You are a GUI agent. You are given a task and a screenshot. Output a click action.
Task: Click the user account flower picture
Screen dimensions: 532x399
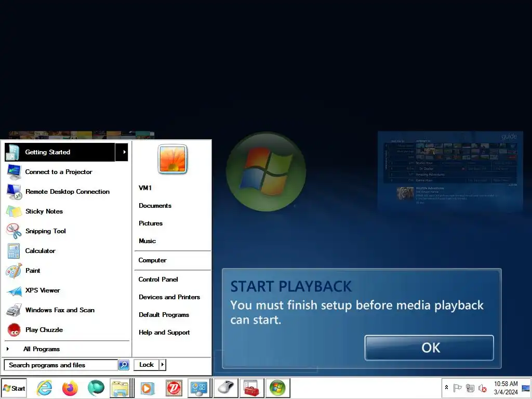(172, 159)
